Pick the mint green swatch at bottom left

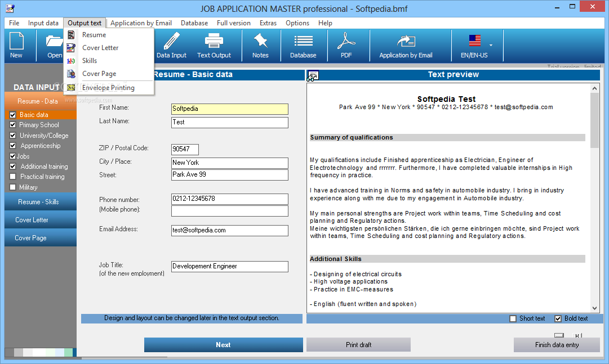click(x=68, y=352)
